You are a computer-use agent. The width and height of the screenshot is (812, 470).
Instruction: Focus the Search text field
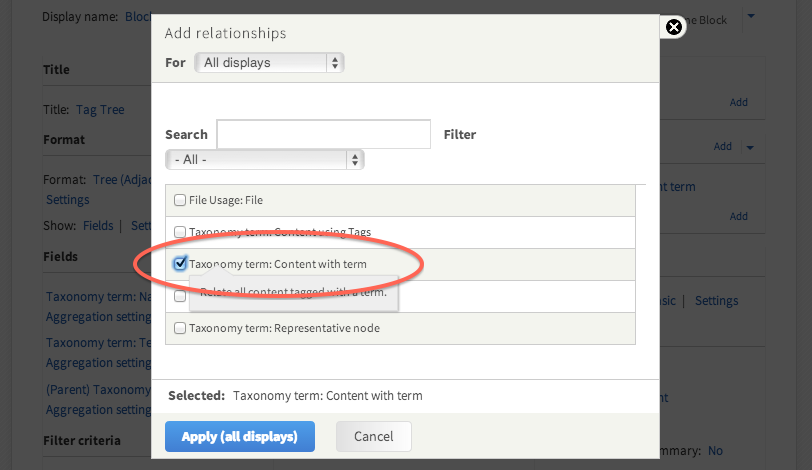tap(323, 134)
